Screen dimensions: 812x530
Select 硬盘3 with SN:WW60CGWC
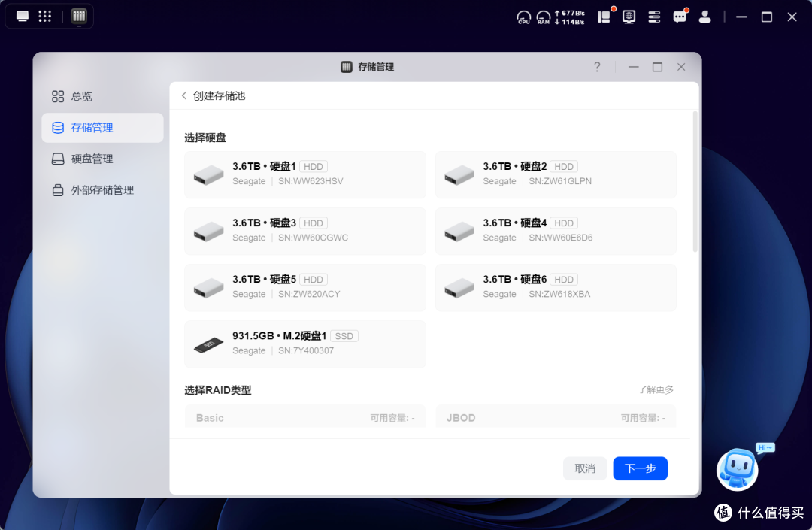coord(305,231)
